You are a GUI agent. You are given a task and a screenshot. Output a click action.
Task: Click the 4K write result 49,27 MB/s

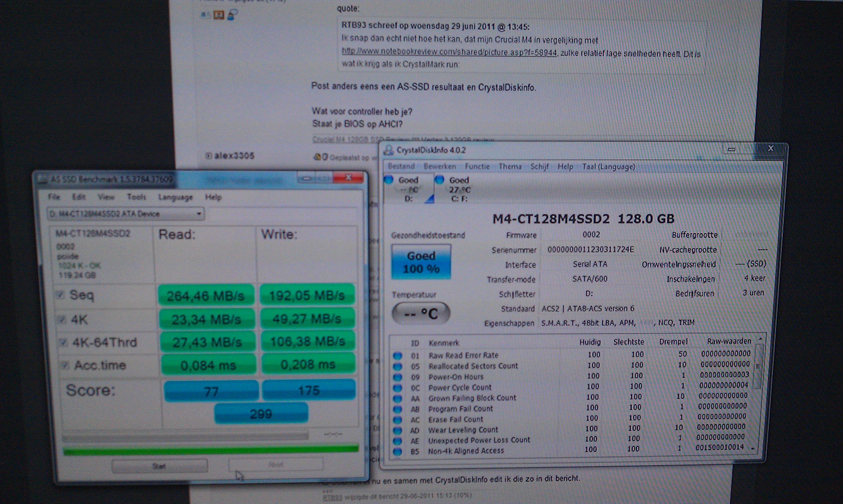[307, 319]
